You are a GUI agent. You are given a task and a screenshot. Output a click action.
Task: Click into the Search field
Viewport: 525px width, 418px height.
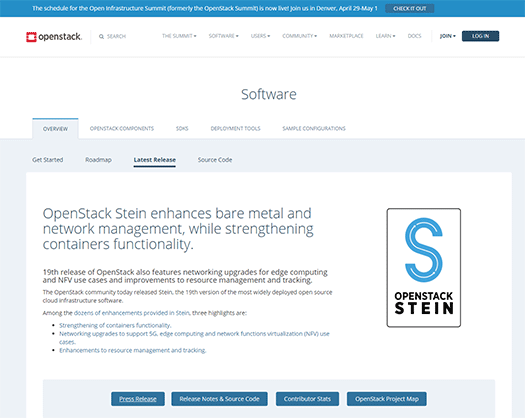point(116,37)
